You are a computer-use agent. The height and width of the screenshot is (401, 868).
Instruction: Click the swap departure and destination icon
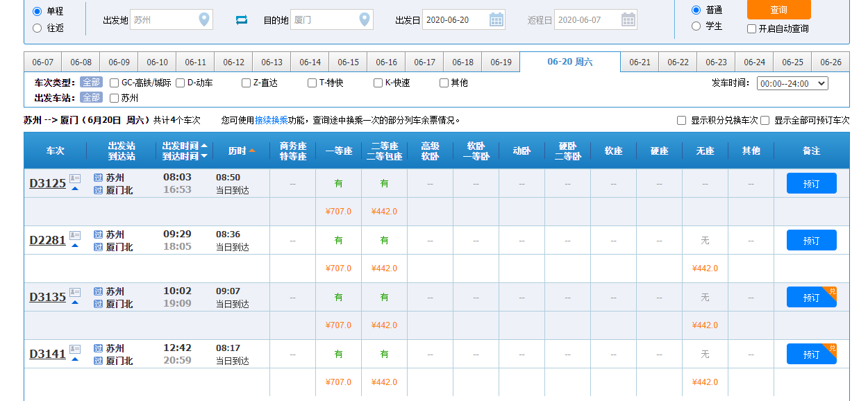tap(241, 19)
